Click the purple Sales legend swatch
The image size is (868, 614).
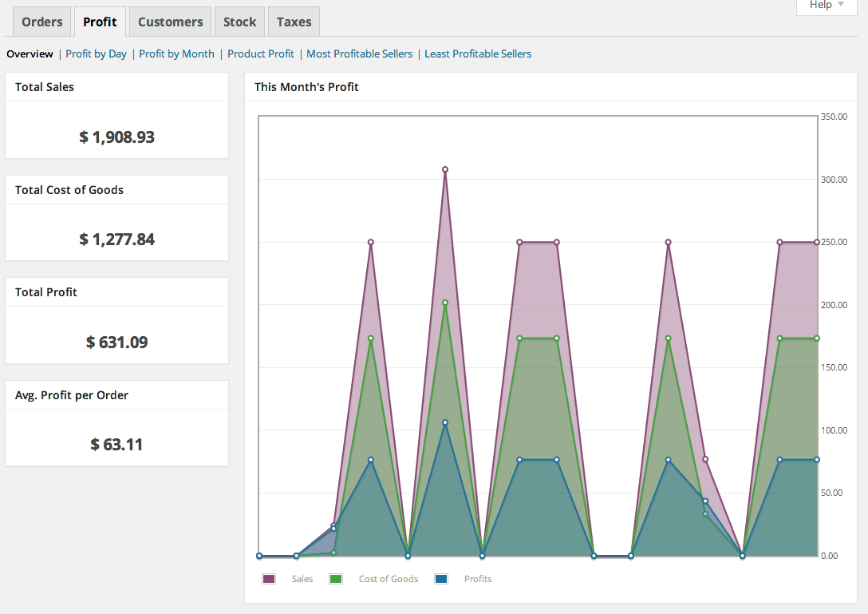click(x=269, y=579)
